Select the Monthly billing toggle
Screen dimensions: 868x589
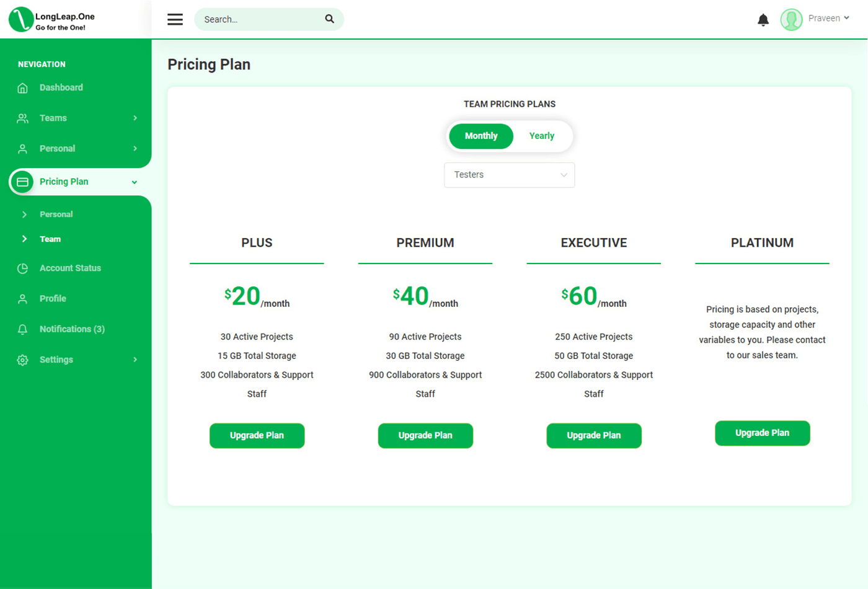(481, 136)
